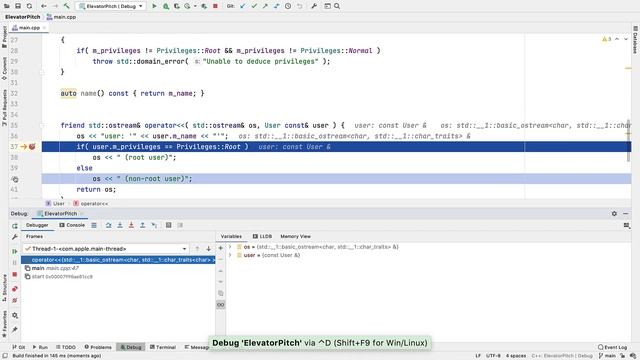This screenshot has width=640, height=360.
Task: Select the Variables tab
Action: (x=231, y=236)
